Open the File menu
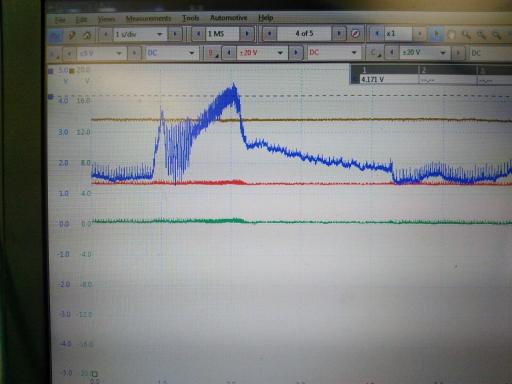 (60, 20)
